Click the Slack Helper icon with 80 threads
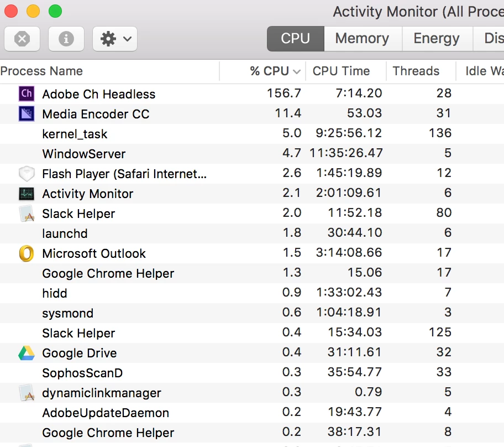504x447 pixels. pyautogui.click(x=27, y=214)
